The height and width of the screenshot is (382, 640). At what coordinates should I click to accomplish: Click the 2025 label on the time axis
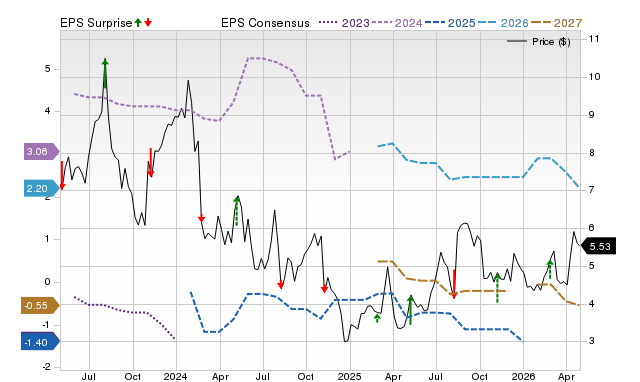(x=349, y=376)
